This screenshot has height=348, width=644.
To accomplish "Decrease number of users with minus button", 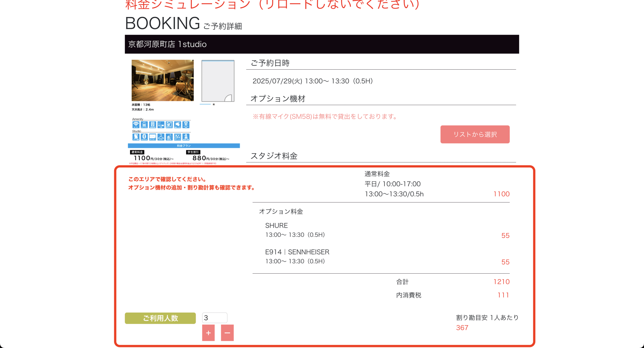I will click(227, 333).
